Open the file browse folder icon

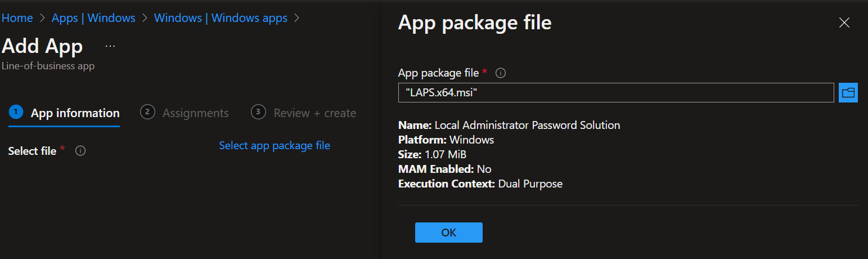[848, 93]
